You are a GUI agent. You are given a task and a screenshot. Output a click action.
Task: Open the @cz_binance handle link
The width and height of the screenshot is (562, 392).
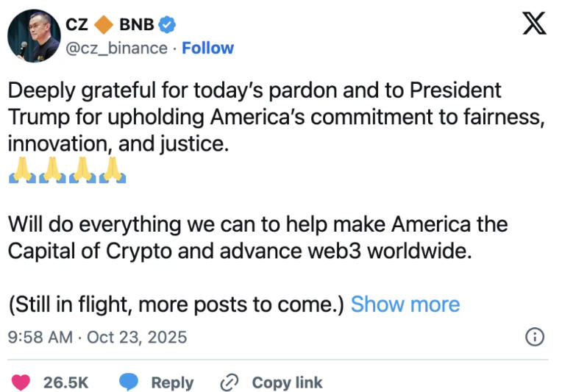pyautogui.click(x=119, y=48)
